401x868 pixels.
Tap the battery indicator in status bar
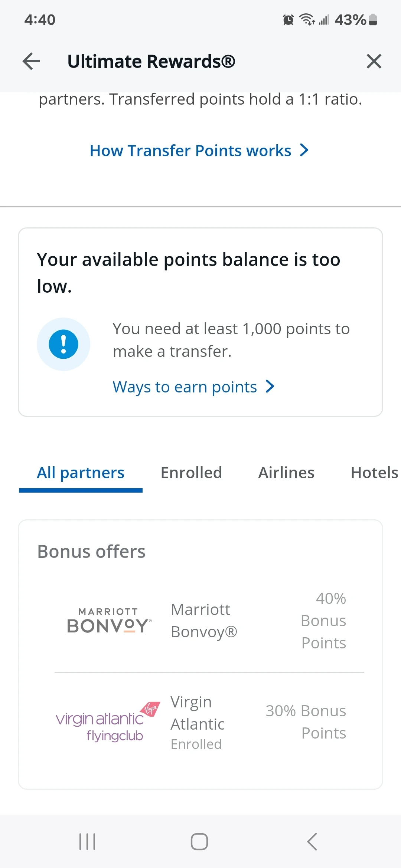click(374, 20)
